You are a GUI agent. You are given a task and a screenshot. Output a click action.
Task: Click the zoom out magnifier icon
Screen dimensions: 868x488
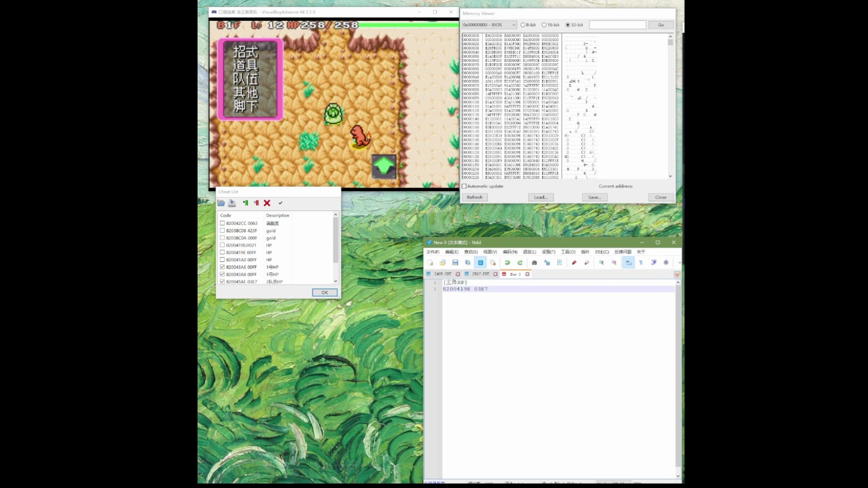[x=614, y=263]
